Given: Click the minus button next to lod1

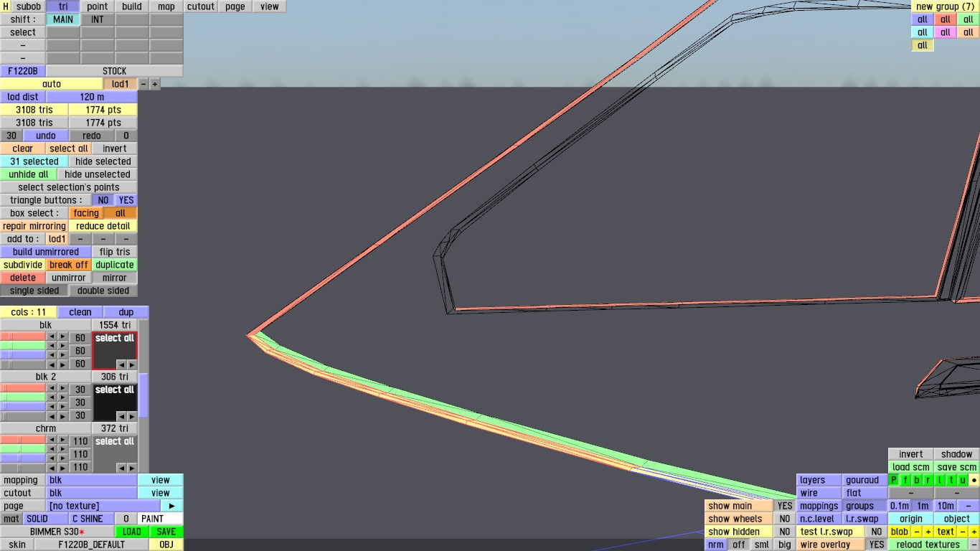Looking at the screenshot, I should [143, 84].
